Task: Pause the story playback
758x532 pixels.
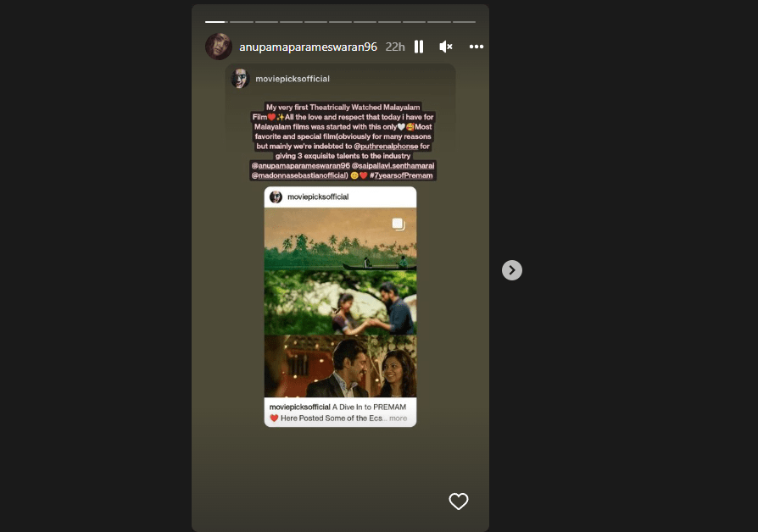Action: tap(419, 47)
